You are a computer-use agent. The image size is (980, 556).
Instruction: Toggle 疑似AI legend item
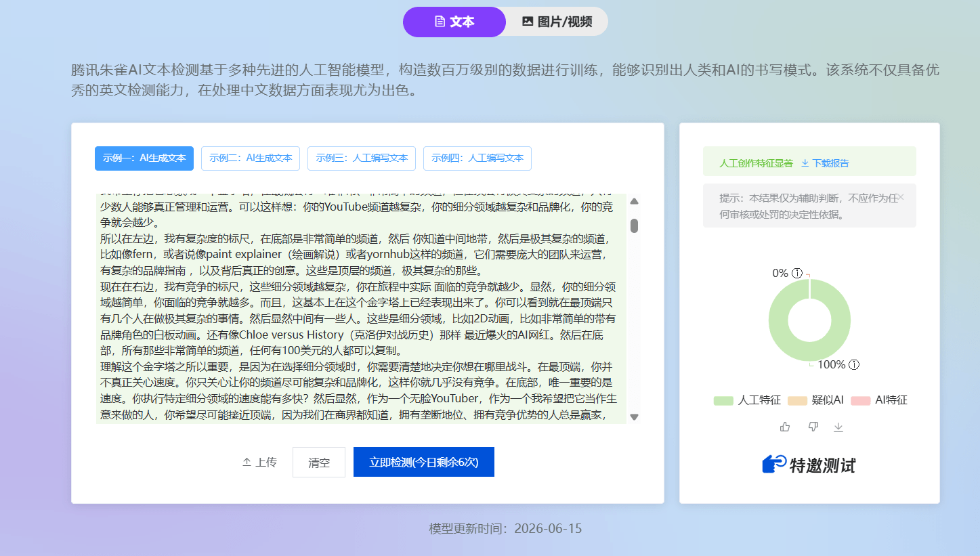point(816,400)
